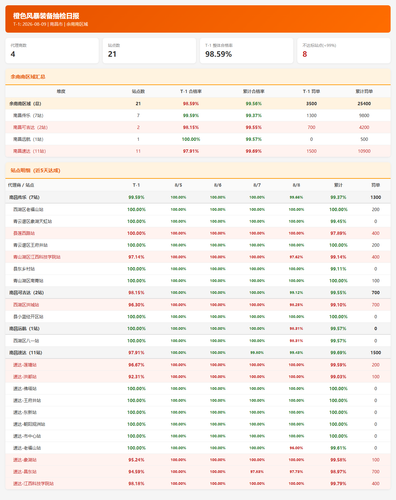Click the 'T-1 罚单' summary column header

click(x=311, y=91)
